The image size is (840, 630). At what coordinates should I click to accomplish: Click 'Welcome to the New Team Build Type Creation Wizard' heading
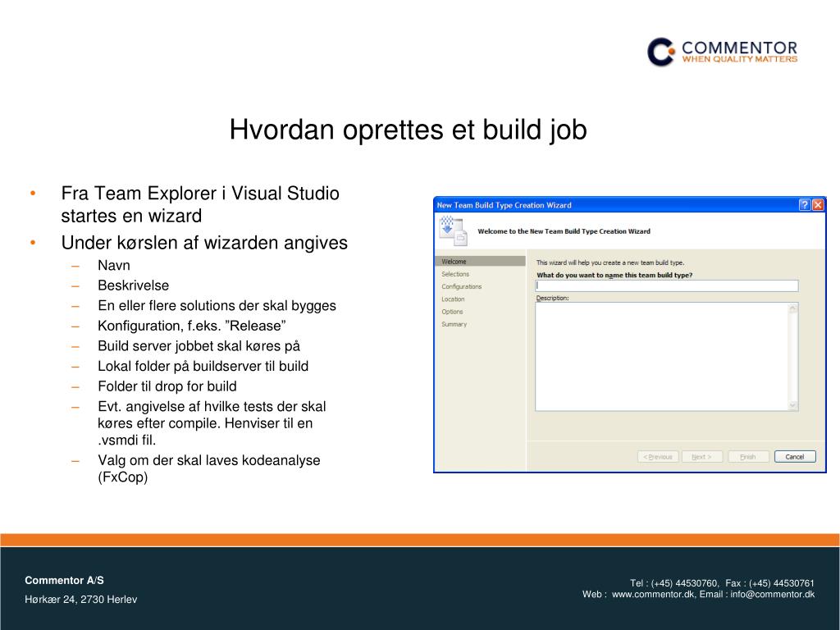[x=564, y=231]
